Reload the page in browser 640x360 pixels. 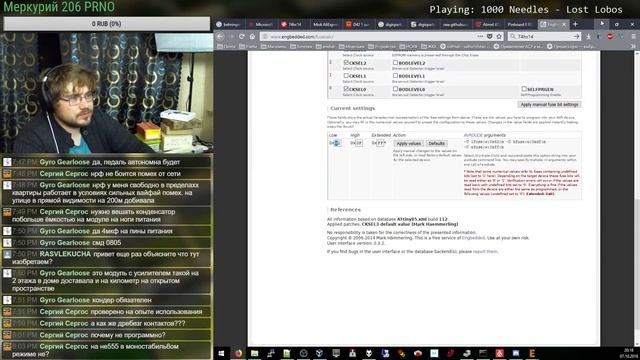pyautogui.click(x=242, y=36)
